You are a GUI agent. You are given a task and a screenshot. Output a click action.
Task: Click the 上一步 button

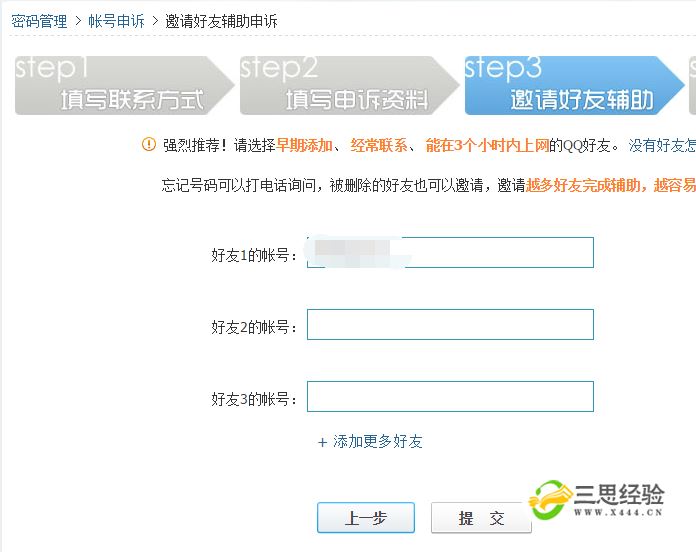(366, 517)
